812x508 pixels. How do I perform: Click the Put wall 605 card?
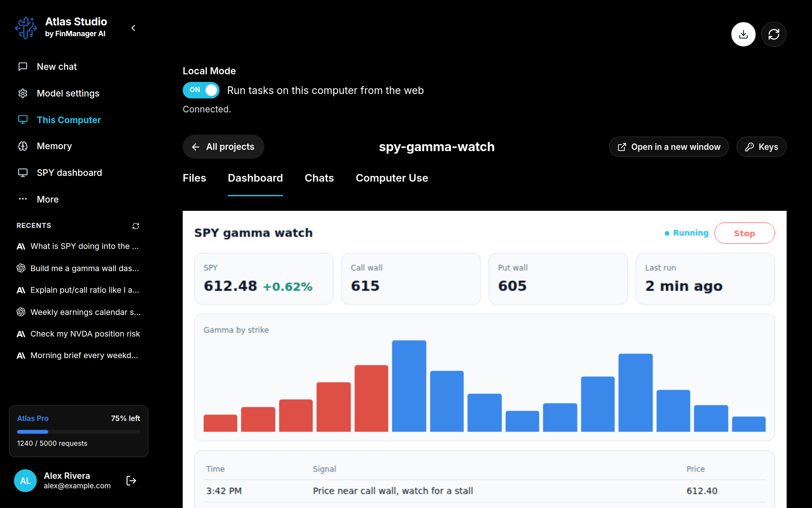pyautogui.click(x=558, y=279)
